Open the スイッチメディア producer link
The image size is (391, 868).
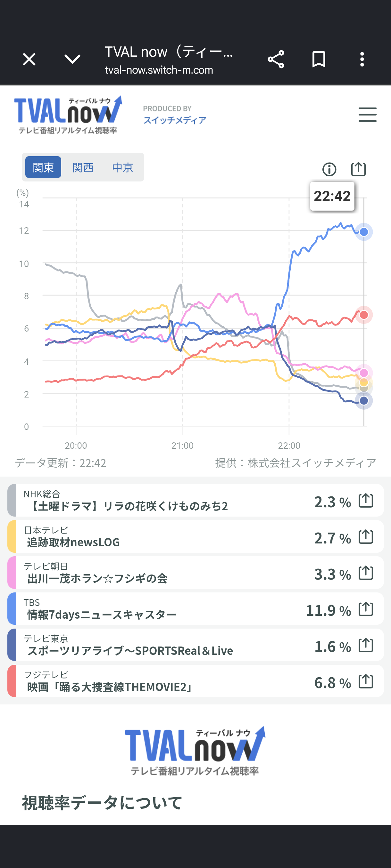click(175, 120)
